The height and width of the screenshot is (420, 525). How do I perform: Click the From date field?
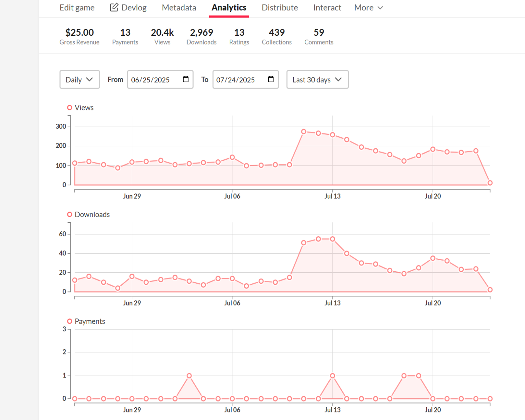(x=160, y=80)
